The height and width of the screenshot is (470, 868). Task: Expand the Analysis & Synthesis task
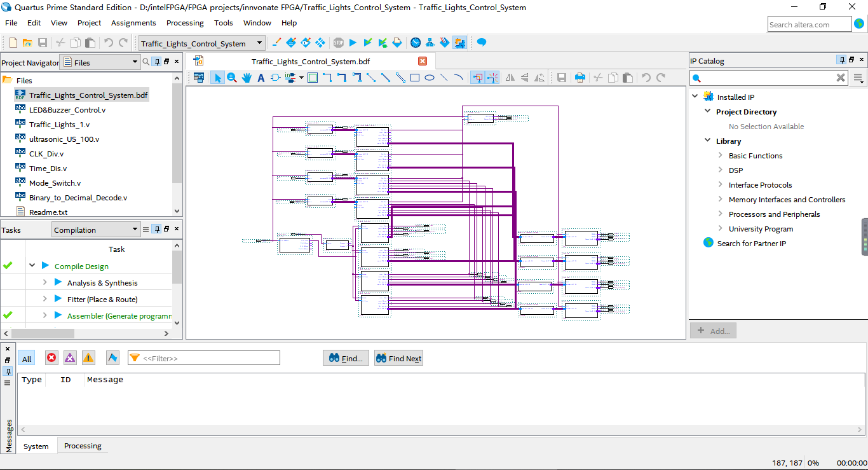[45, 282]
